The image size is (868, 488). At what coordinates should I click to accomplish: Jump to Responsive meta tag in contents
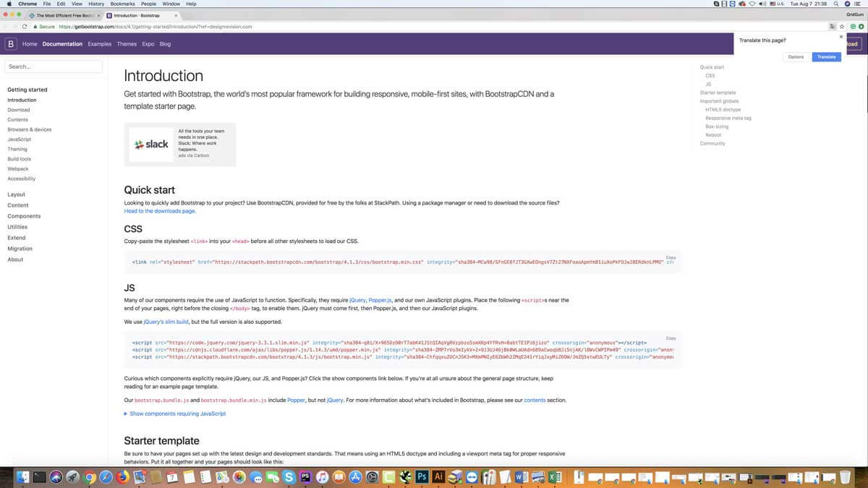(728, 118)
